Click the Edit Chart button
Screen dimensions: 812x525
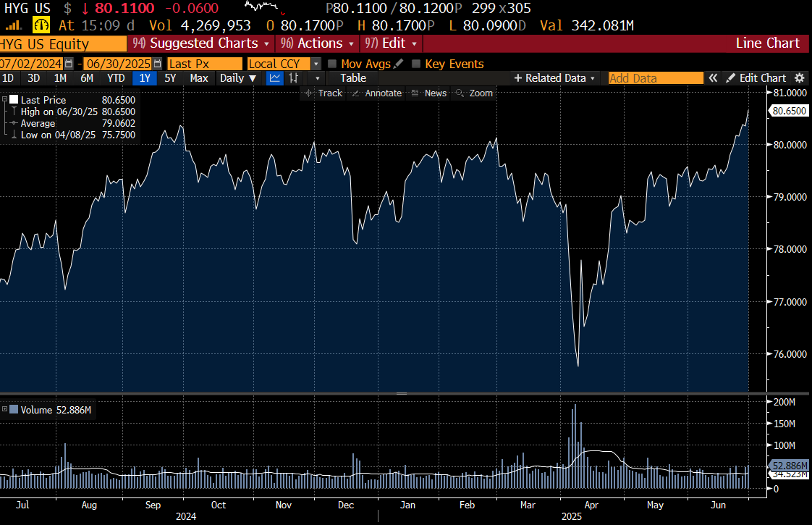click(x=756, y=78)
